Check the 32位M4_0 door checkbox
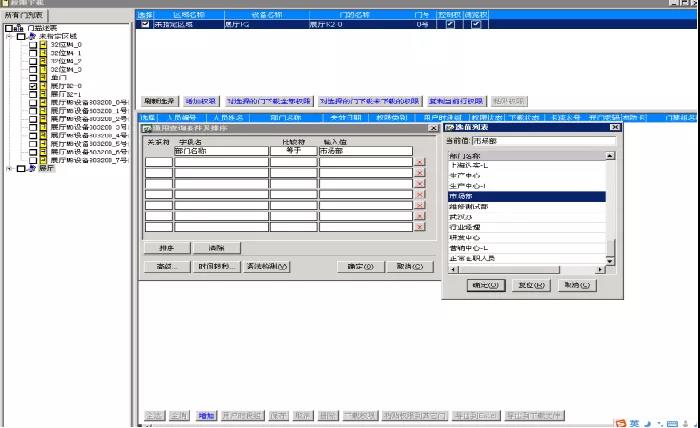 coord(32,45)
